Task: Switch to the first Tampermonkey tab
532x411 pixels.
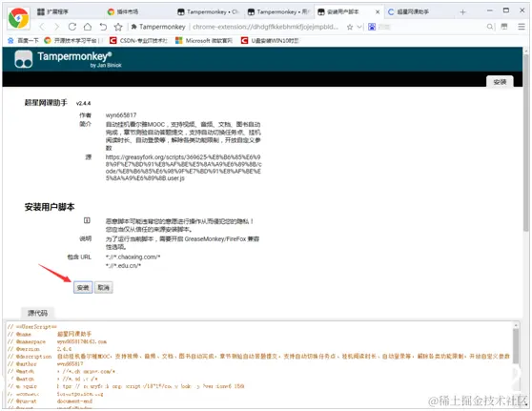Action: [x=210, y=11]
